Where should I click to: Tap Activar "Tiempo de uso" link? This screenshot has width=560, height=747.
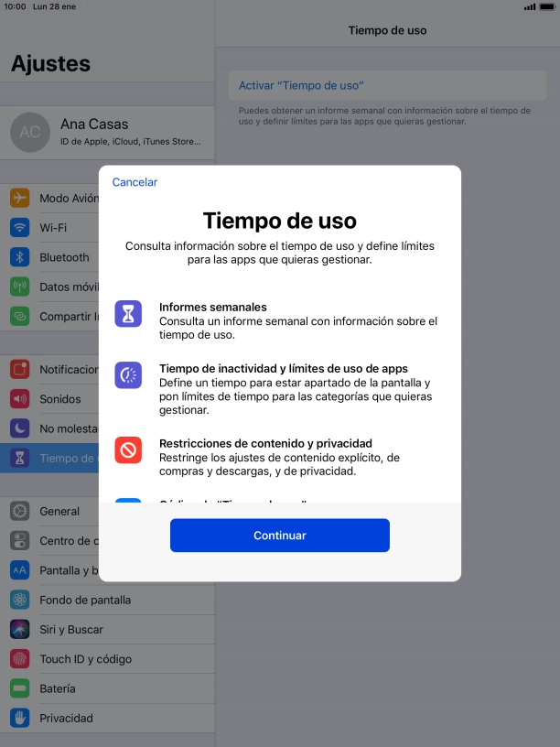[301, 85]
